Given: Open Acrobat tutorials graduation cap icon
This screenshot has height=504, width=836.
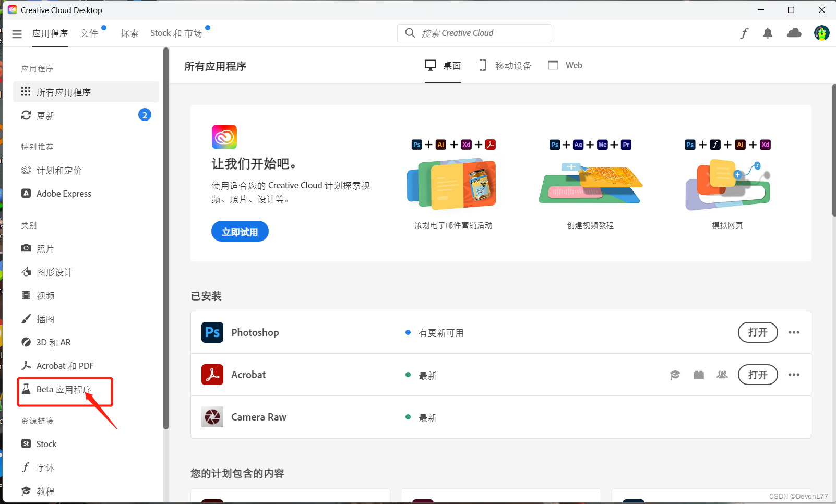Looking at the screenshot, I should [x=675, y=375].
